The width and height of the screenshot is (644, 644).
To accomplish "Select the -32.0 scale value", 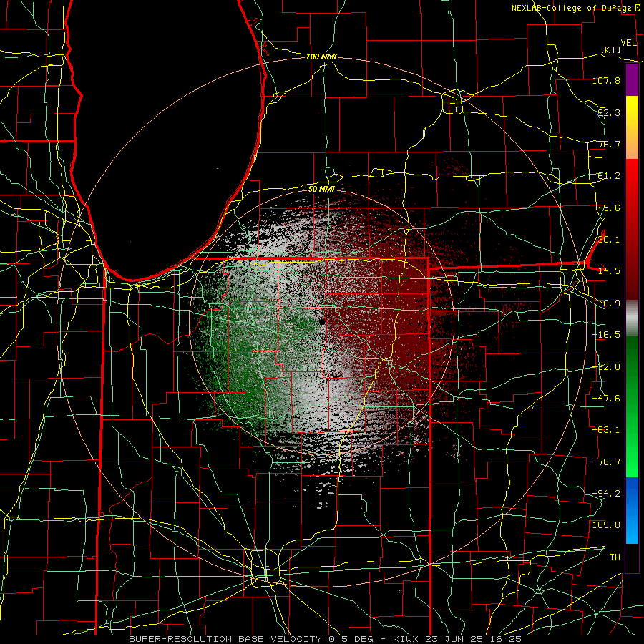I will click(x=606, y=367).
